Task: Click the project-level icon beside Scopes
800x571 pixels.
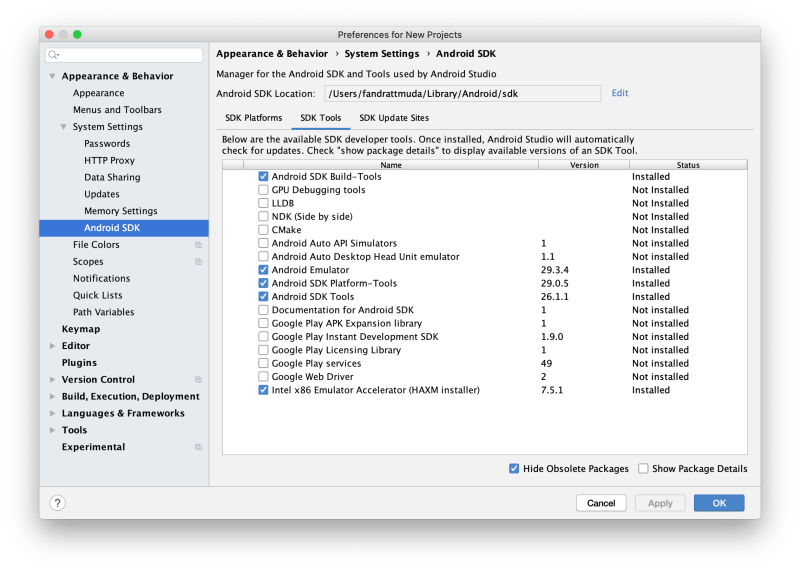Action: point(198,262)
